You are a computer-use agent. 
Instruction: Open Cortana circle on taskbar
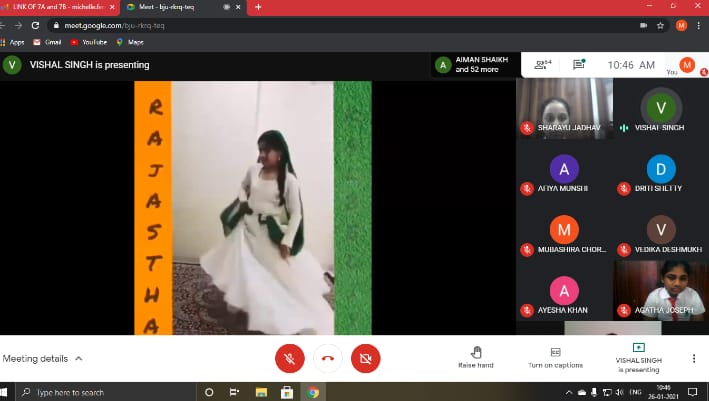pyautogui.click(x=209, y=392)
